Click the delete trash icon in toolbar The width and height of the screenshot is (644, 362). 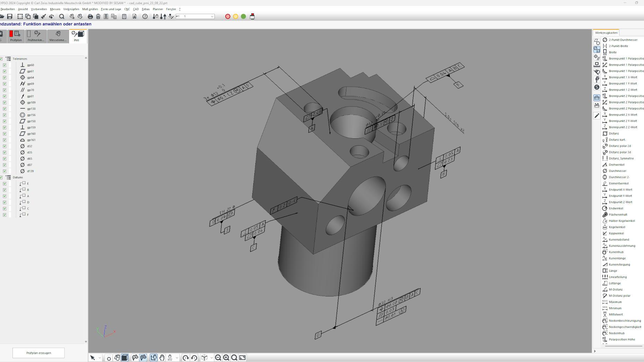tap(99, 16)
